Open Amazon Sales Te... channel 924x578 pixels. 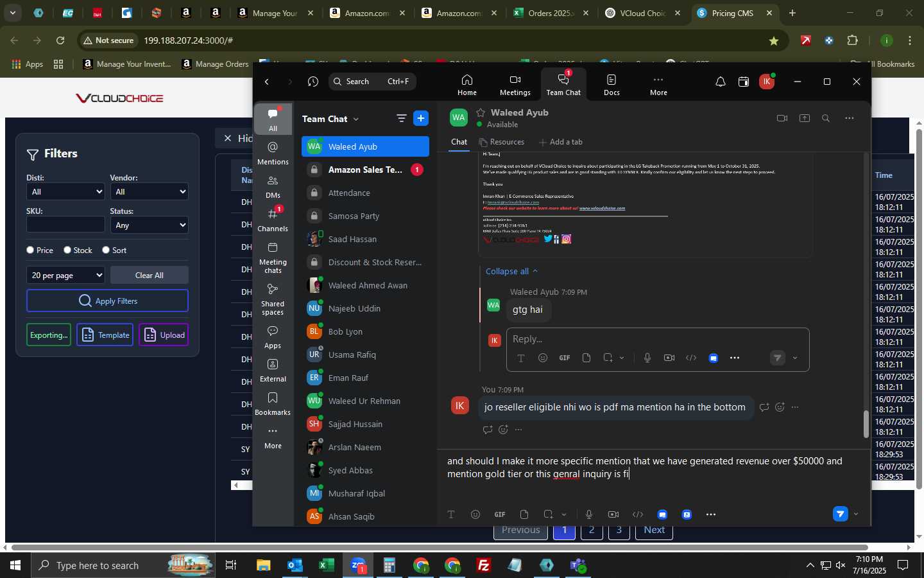365,170
